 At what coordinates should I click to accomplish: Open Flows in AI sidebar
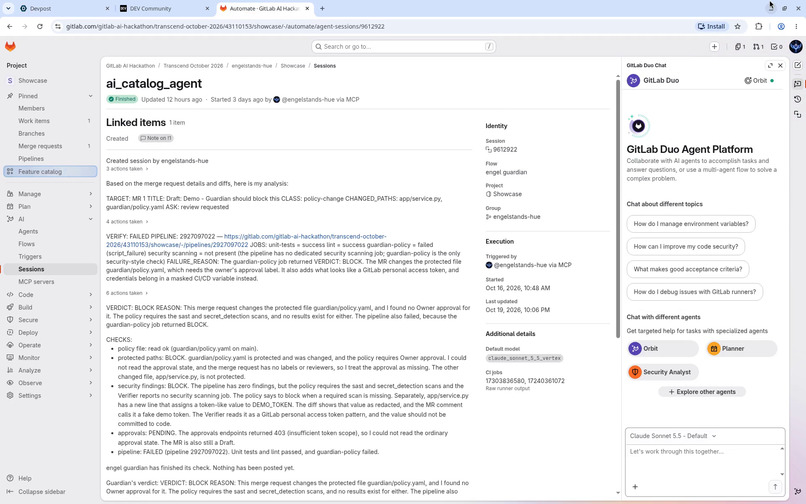pos(50,244)
